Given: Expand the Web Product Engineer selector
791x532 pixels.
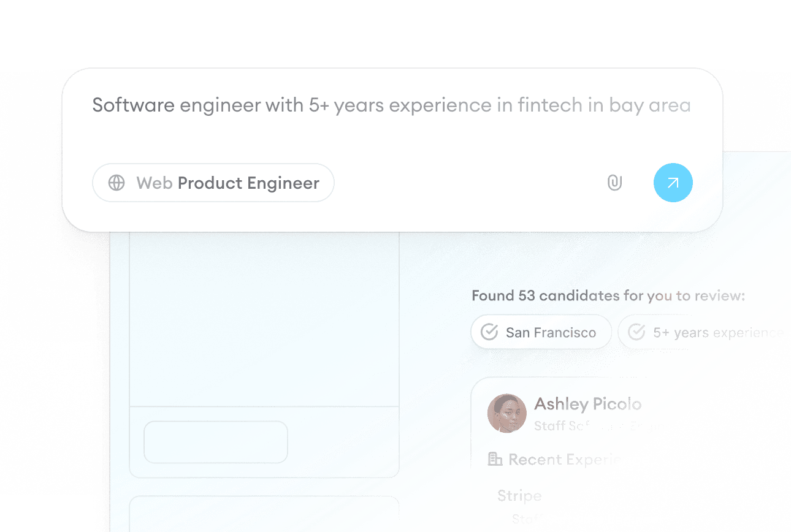Looking at the screenshot, I should (x=213, y=183).
